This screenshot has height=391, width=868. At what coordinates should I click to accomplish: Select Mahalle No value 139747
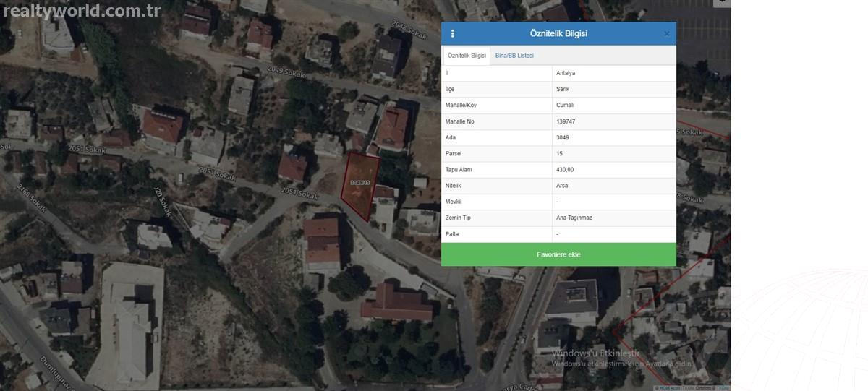point(614,121)
